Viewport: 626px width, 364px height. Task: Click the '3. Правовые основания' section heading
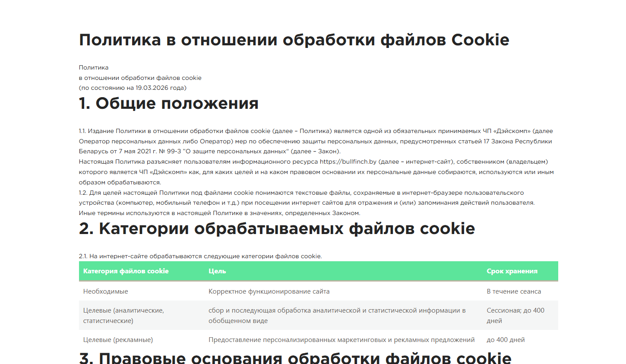[295, 358]
